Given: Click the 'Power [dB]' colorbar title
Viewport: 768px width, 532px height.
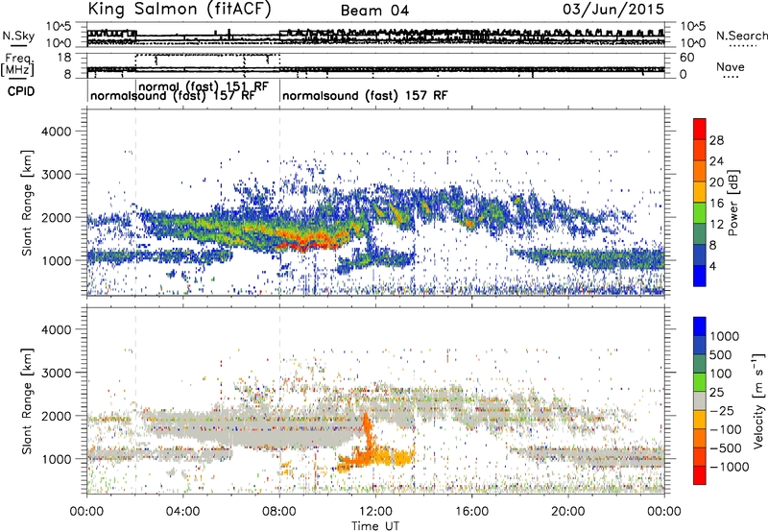Looking at the screenshot, I should click(x=733, y=203).
